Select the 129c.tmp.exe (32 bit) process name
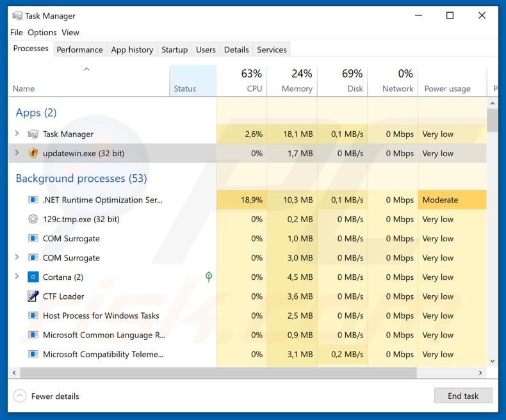This screenshot has width=506, height=420. click(81, 219)
